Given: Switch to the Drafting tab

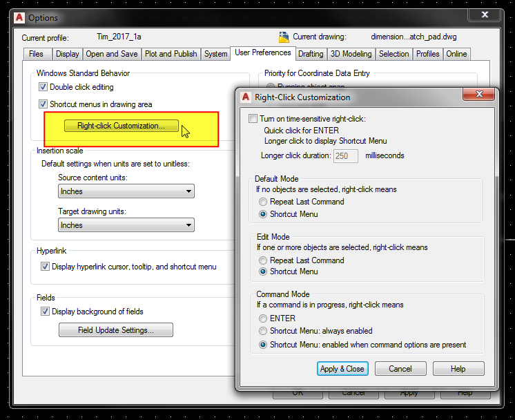Looking at the screenshot, I should pos(311,54).
